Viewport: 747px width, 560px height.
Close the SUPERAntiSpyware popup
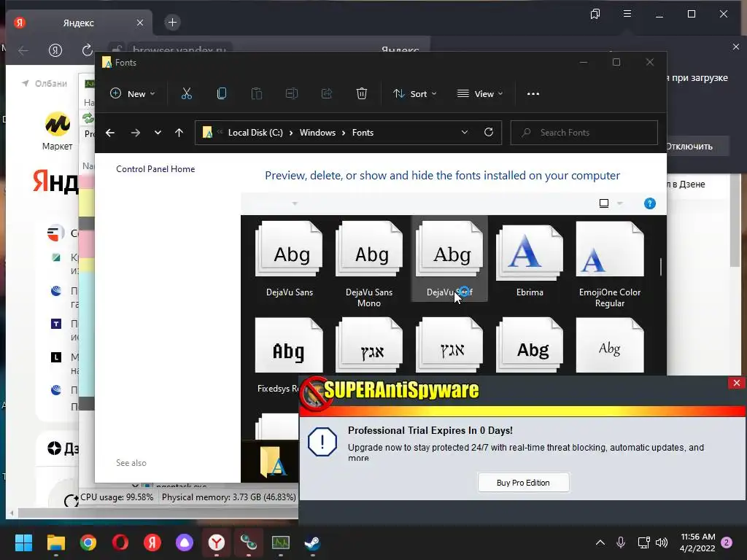[737, 383]
